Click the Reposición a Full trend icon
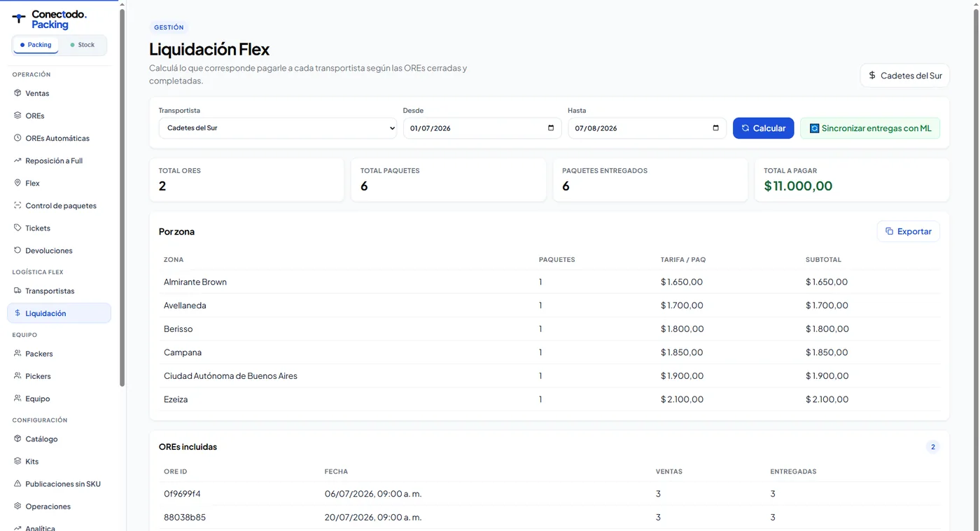This screenshot has width=980, height=531. point(17,160)
